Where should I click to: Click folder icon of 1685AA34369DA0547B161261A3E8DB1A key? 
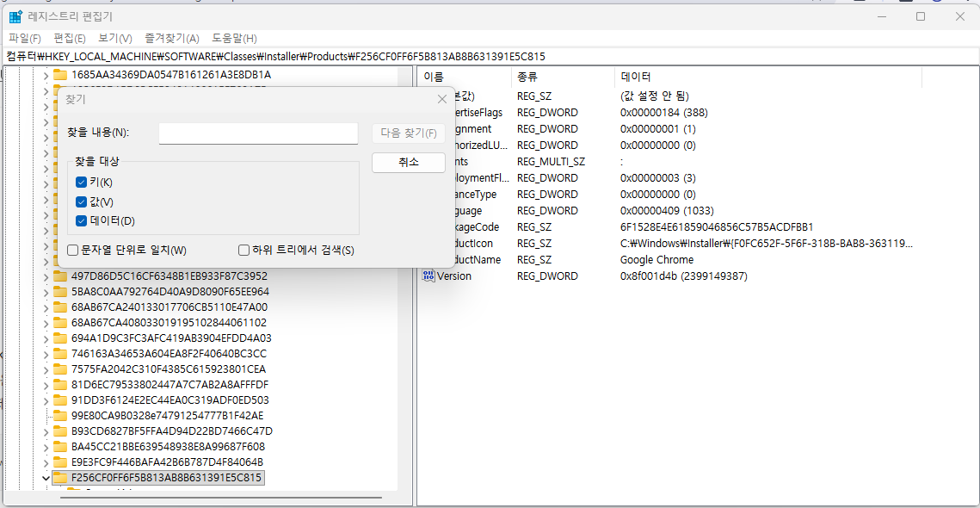[x=60, y=75]
